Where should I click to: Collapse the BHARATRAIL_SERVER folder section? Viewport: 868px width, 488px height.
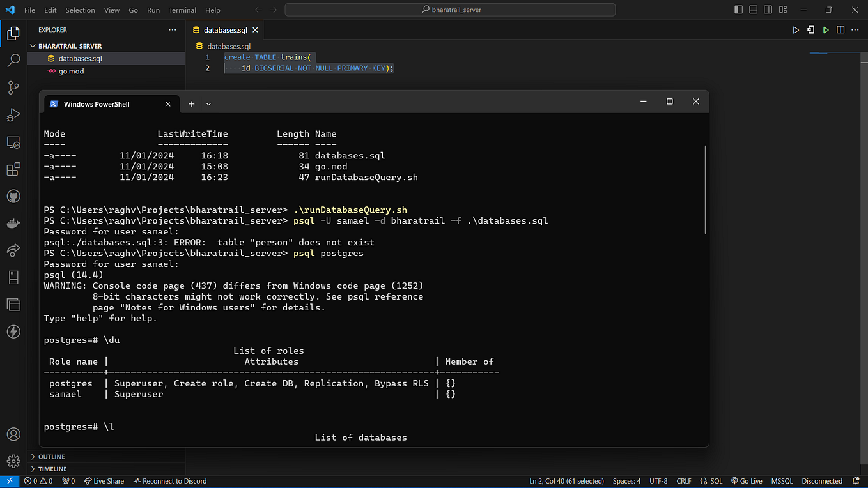click(106, 46)
